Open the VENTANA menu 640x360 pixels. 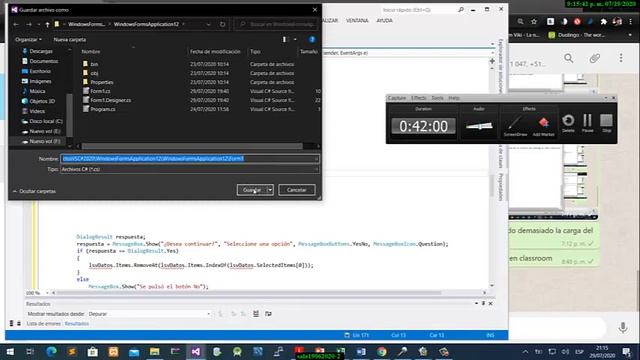(x=357, y=20)
